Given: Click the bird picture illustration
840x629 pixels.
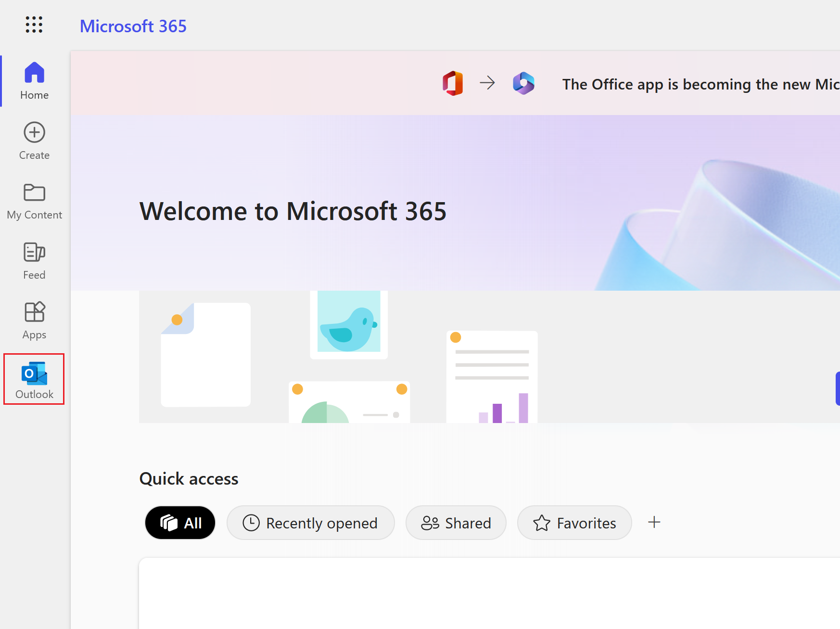Looking at the screenshot, I should (x=349, y=324).
